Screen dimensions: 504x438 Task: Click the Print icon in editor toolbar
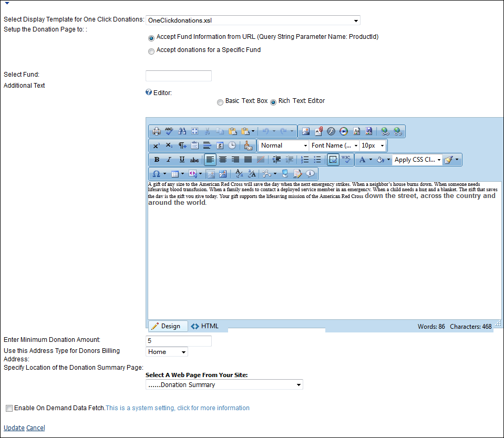(x=156, y=131)
